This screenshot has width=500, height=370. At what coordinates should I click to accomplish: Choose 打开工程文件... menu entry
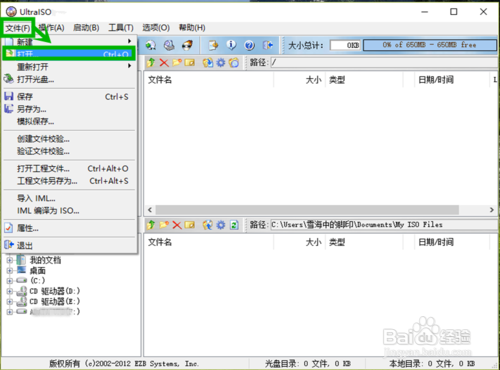[x=70, y=169]
